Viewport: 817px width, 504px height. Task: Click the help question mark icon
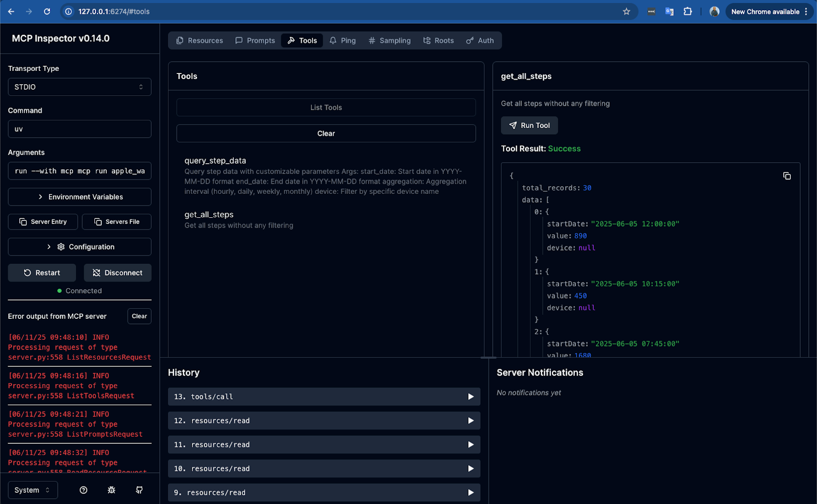pos(84,490)
